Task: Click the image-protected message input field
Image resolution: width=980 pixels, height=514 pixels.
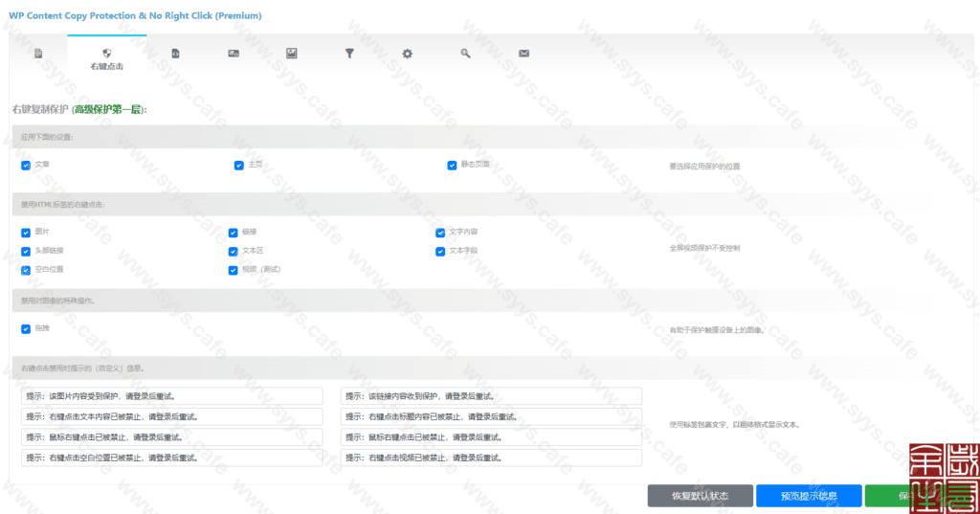Action: (x=172, y=396)
